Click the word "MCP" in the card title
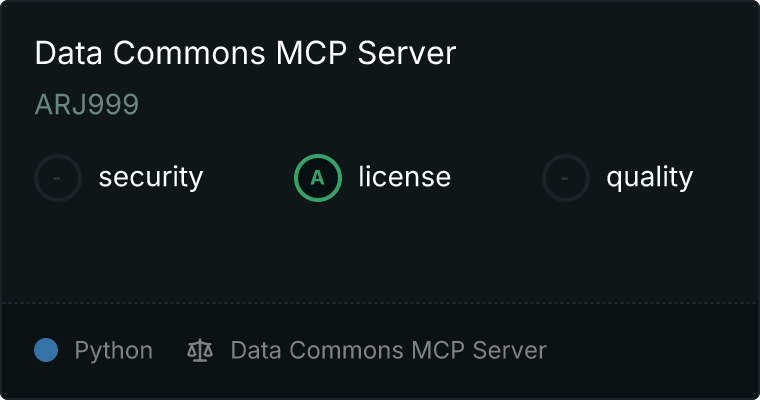Viewport: 760px width, 400px height. 311,52
